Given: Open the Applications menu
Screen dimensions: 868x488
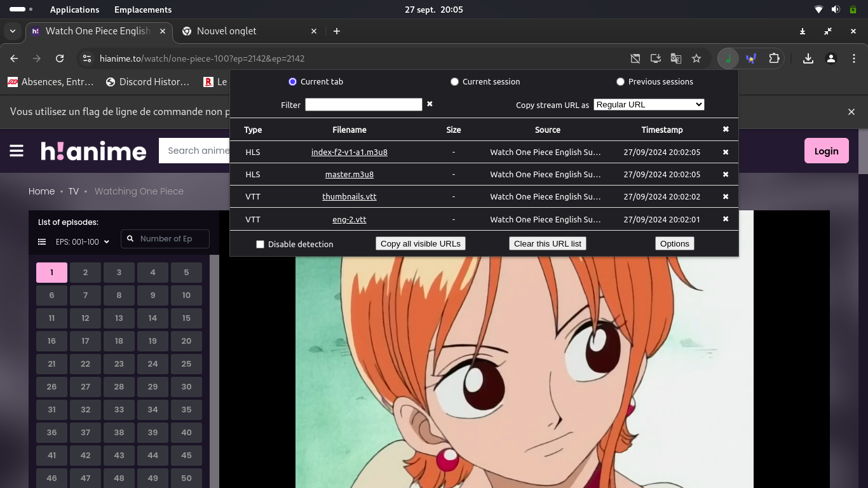Looking at the screenshot, I should (x=74, y=10).
